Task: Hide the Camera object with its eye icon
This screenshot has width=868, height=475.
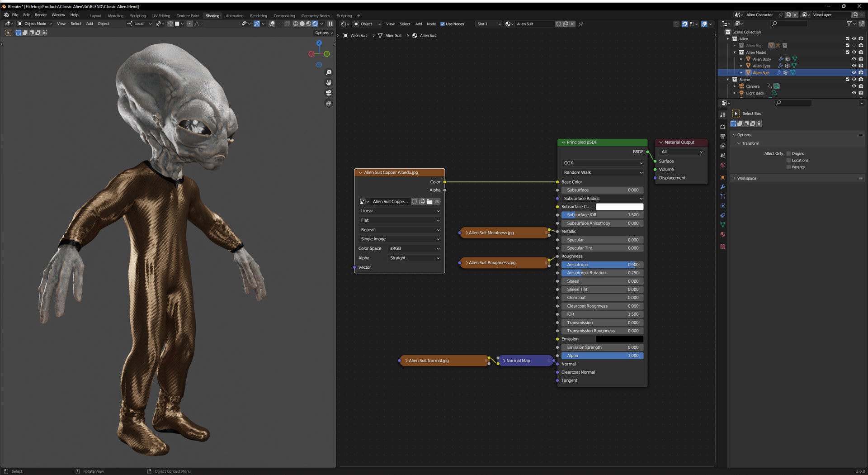Action: [x=854, y=86]
